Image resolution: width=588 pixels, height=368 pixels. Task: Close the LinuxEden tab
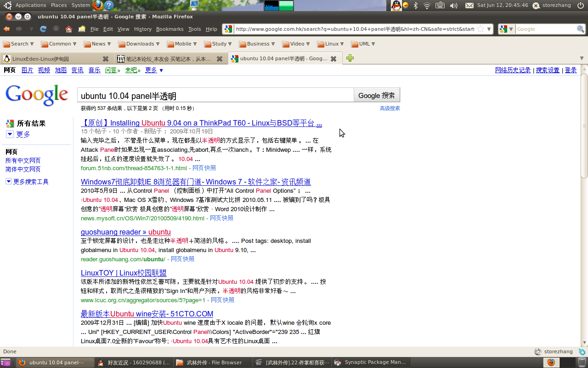point(106,59)
